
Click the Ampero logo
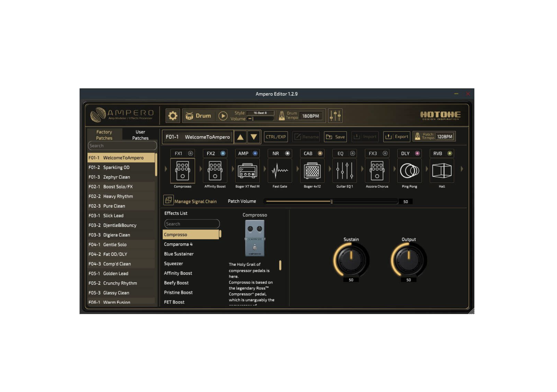[122, 115]
